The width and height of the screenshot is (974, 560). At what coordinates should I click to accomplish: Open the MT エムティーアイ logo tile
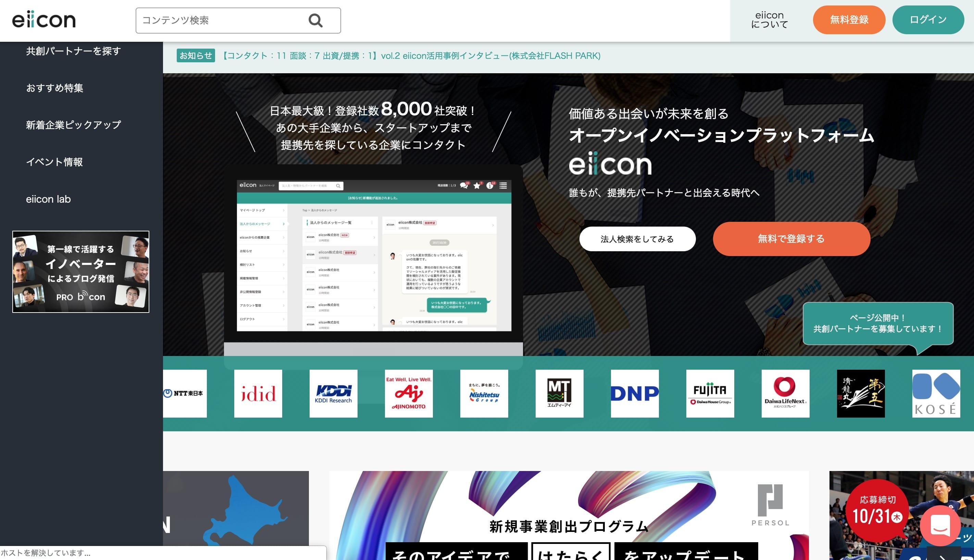(560, 393)
